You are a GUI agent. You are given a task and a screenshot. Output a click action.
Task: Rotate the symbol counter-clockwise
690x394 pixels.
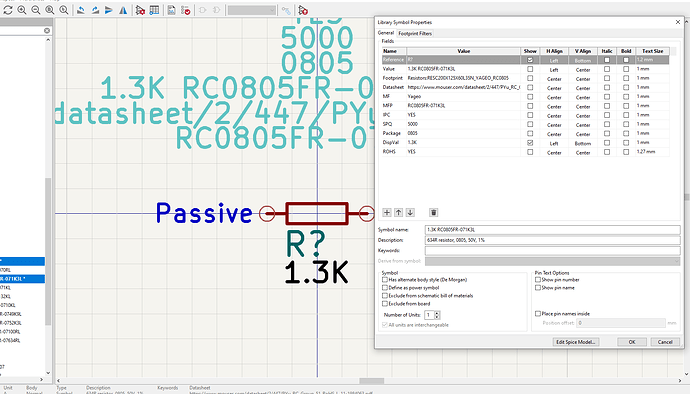(81, 10)
